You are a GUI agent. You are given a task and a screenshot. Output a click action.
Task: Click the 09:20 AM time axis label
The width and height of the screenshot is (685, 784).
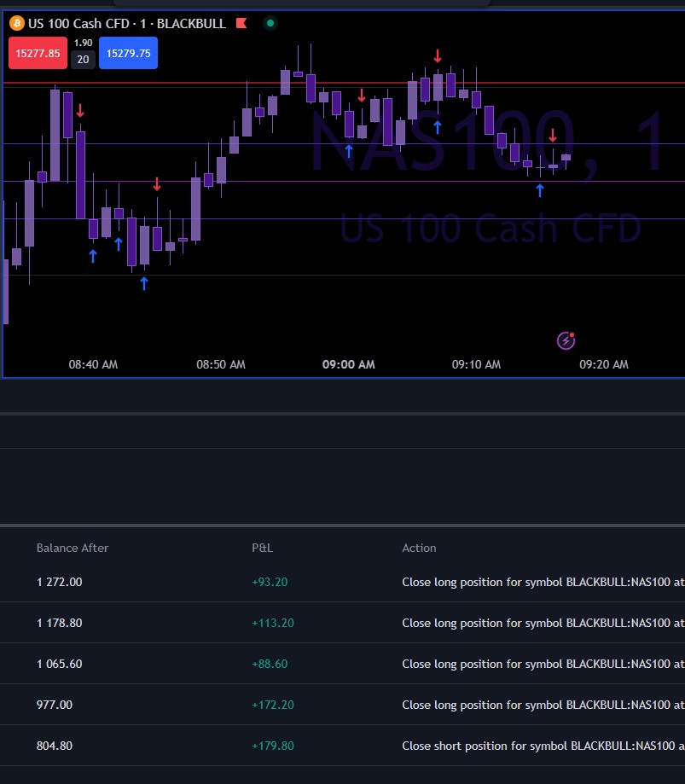click(x=604, y=364)
